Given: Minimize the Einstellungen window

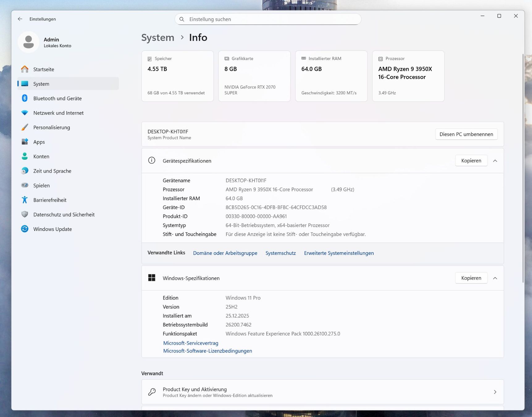Looking at the screenshot, I should [482, 16].
